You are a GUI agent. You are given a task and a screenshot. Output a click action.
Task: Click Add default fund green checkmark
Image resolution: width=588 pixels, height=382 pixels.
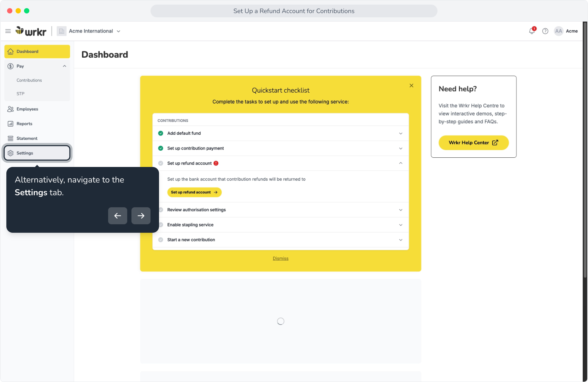(160, 133)
